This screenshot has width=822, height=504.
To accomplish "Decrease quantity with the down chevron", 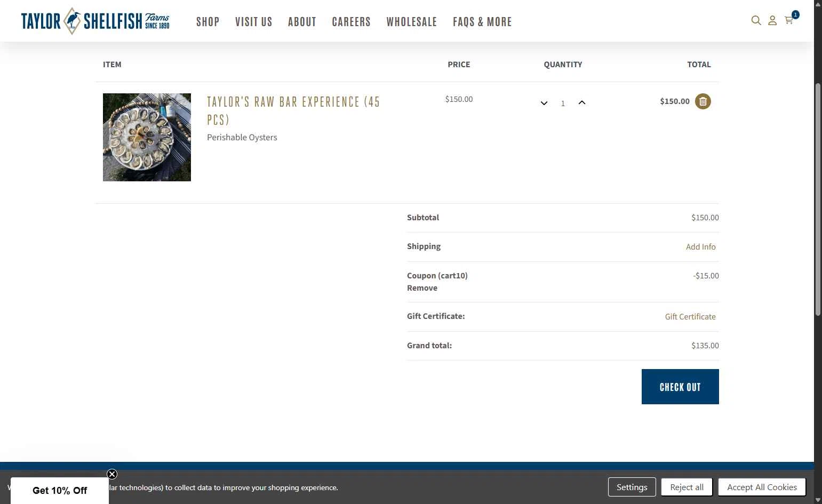I will click(544, 103).
